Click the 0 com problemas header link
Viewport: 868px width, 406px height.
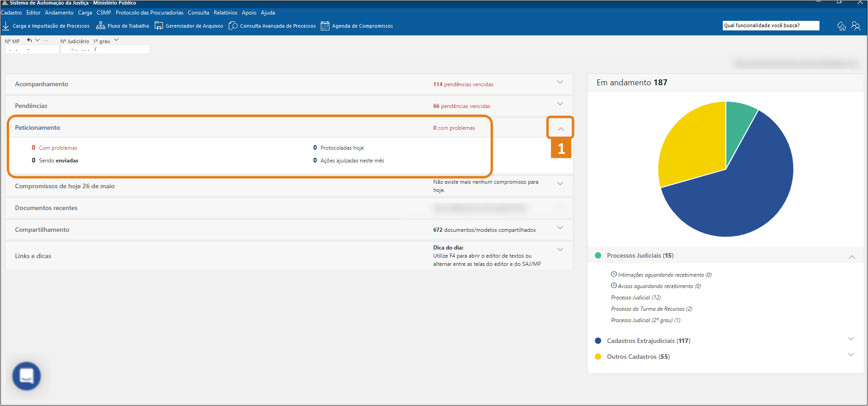454,128
